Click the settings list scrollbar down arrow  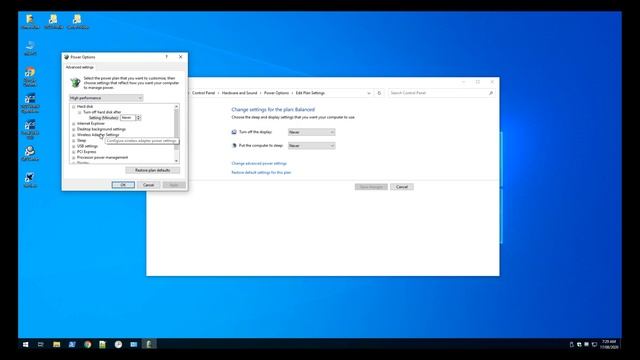(x=176, y=161)
